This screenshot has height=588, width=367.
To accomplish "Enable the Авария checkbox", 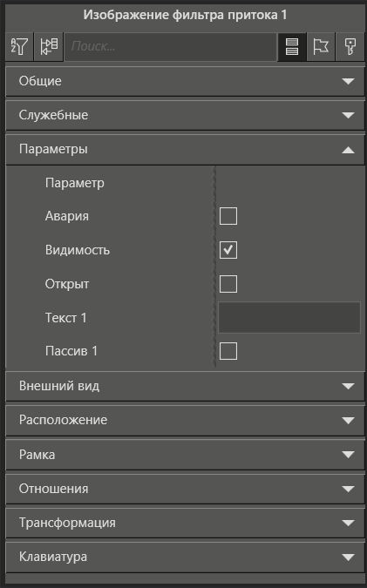I will pyautogui.click(x=228, y=216).
